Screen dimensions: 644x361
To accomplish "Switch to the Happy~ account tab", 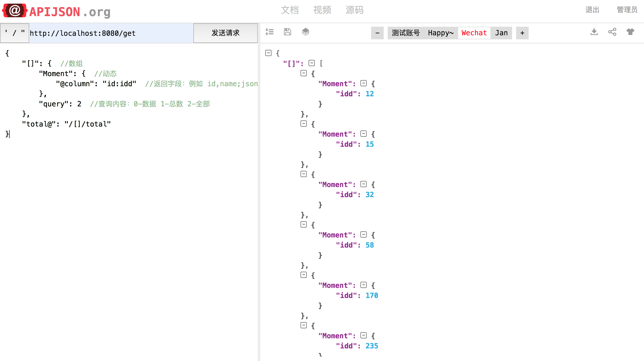I will (441, 33).
